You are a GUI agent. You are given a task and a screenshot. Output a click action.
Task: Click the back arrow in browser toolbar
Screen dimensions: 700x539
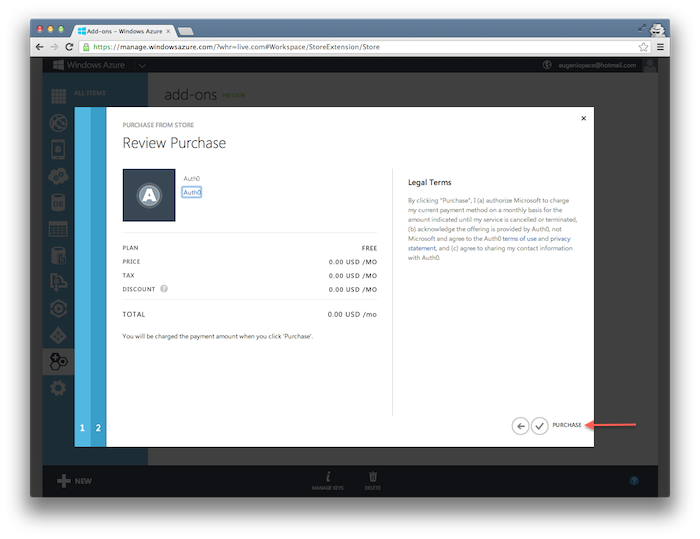point(40,47)
